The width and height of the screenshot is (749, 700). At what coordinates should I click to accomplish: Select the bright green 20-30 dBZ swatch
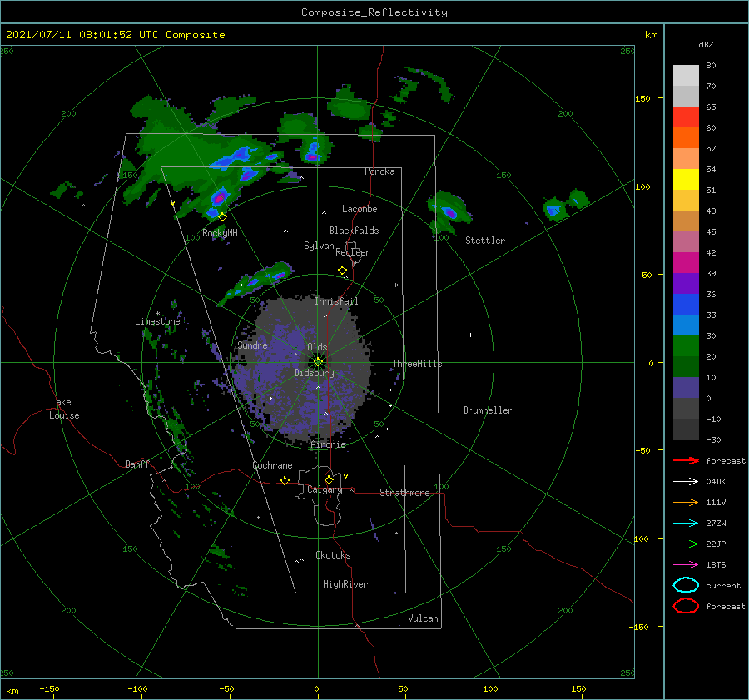click(686, 346)
